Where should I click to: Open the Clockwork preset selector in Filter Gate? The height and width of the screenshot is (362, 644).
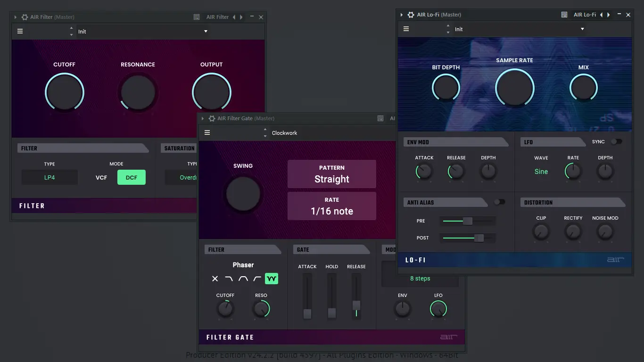pos(332,133)
